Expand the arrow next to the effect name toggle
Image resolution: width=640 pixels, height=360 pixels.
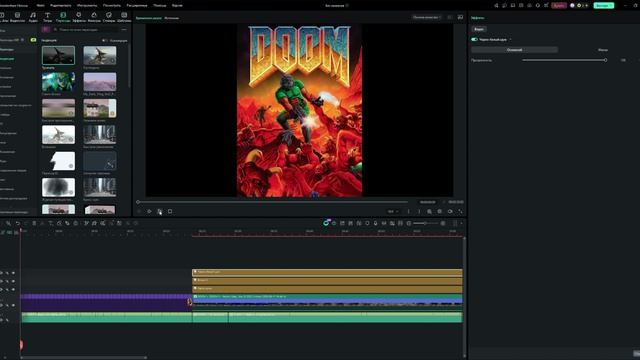coord(510,40)
